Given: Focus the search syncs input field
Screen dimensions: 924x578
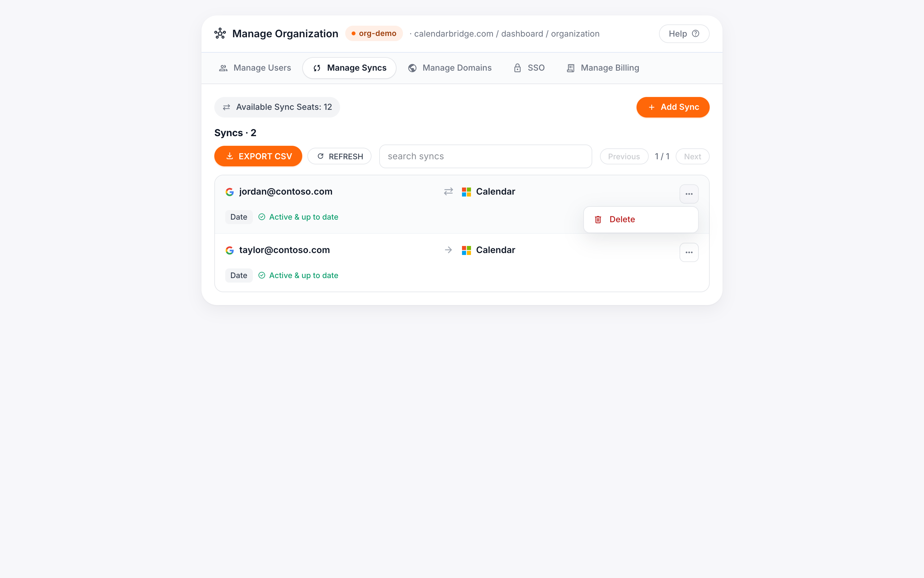Looking at the screenshot, I should pyautogui.click(x=485, y=156).
